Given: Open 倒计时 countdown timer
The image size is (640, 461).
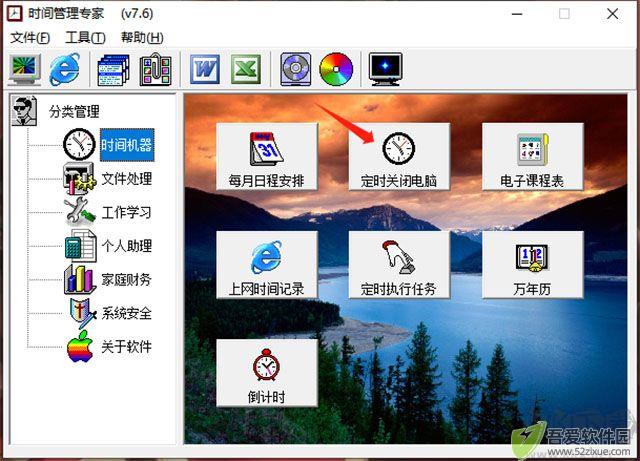Looking at the screenshot, I should pos(267,373).
